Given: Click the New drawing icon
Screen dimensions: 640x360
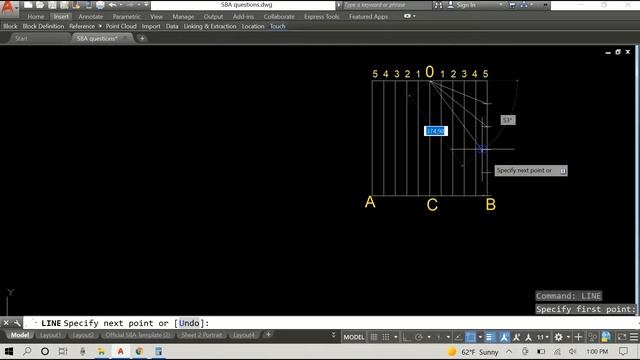Looking at the screenshot, I should [28, 5].
